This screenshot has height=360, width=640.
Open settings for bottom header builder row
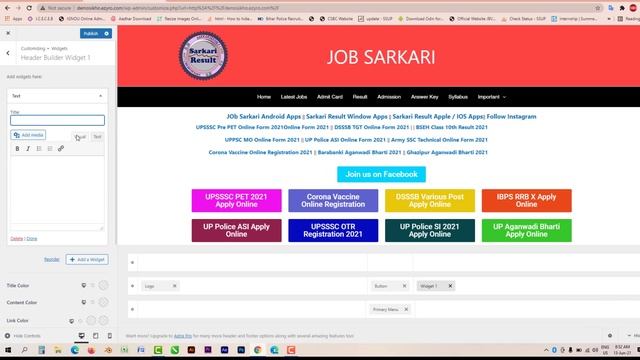(132, 309)
